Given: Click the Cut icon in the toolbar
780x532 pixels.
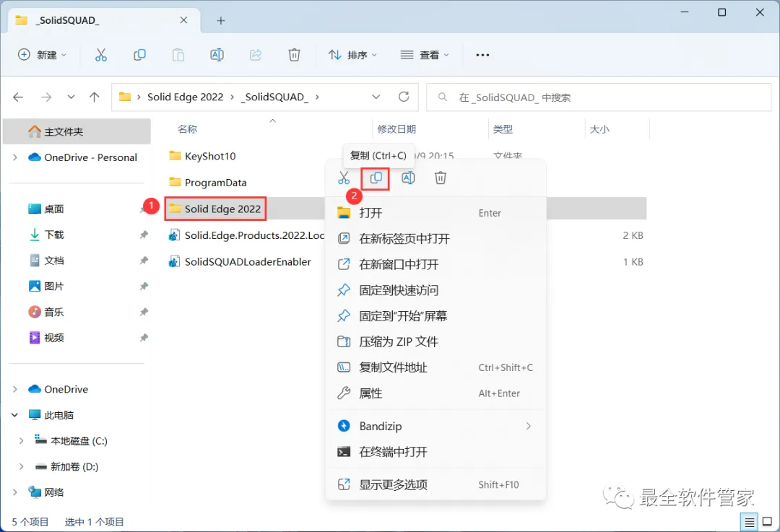Looking at the screenshot, I should pyautogui.click(x=101, y=55).
